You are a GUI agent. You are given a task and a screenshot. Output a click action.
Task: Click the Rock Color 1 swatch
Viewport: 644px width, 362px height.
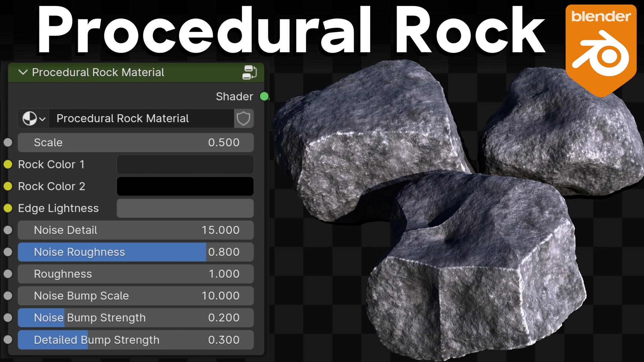[185, 164]
